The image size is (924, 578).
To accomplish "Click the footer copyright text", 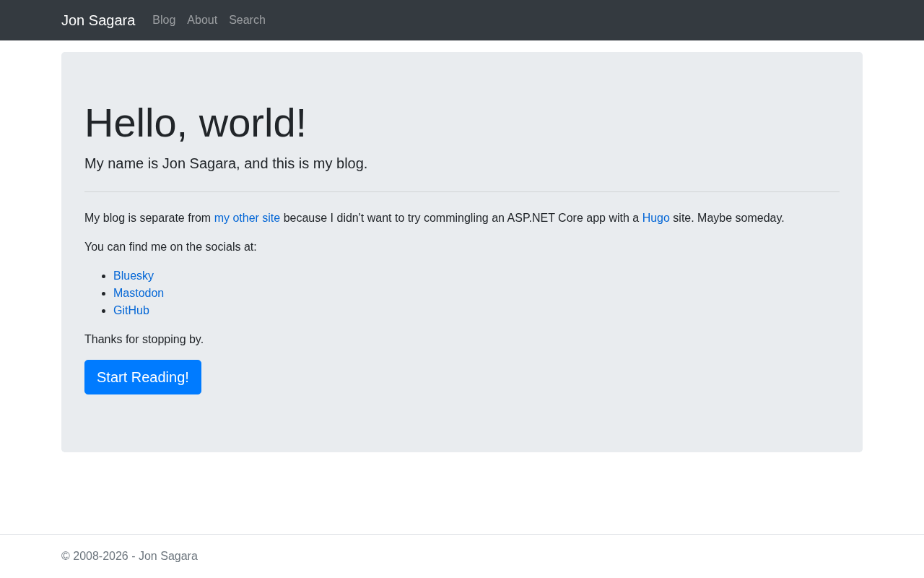I will click(x=129, y=556).
